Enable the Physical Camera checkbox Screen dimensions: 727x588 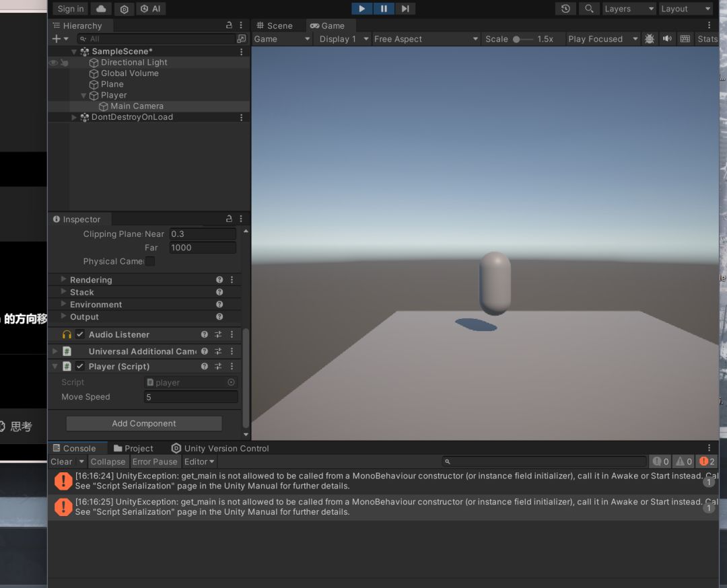click(150, 261)
